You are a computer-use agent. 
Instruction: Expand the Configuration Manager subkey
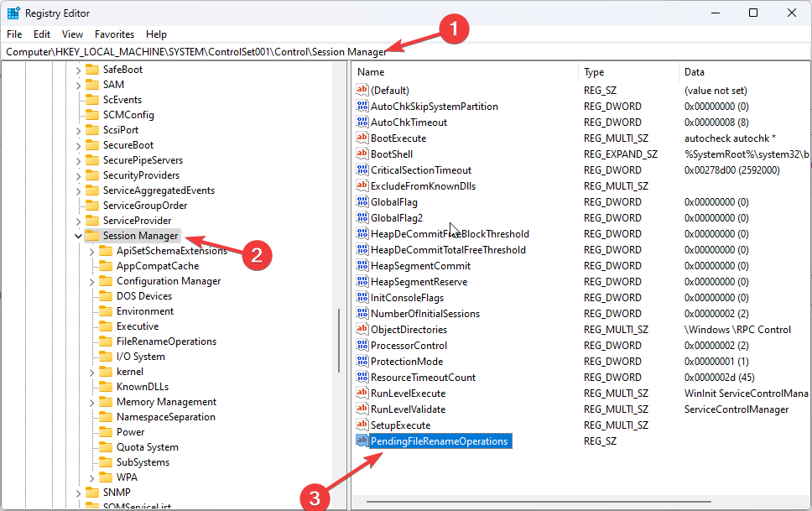coord(91,281)
